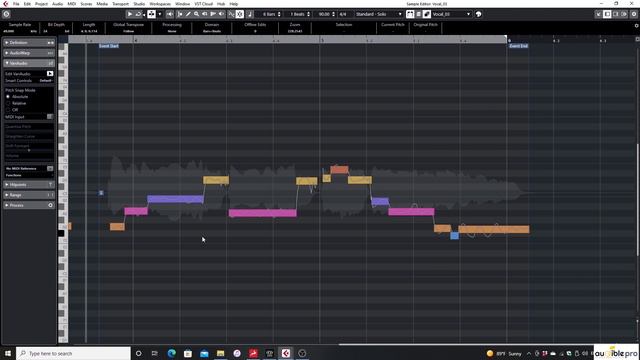
Task: Toggle the left zone display icon
Action: point(607,14)
